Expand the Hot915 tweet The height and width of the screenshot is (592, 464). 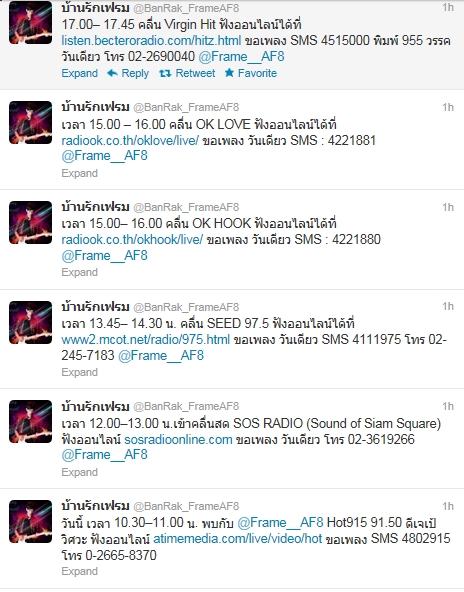80,571
